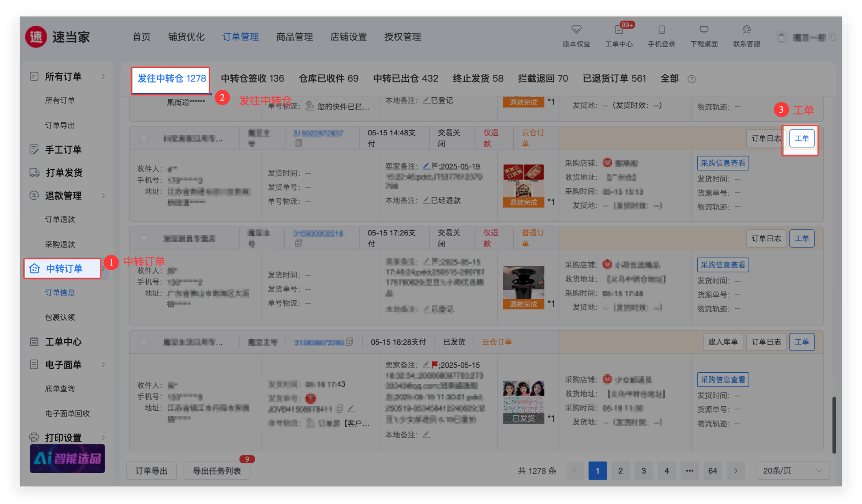Click the 版本权益 diamond icon

tap(576, 29)
